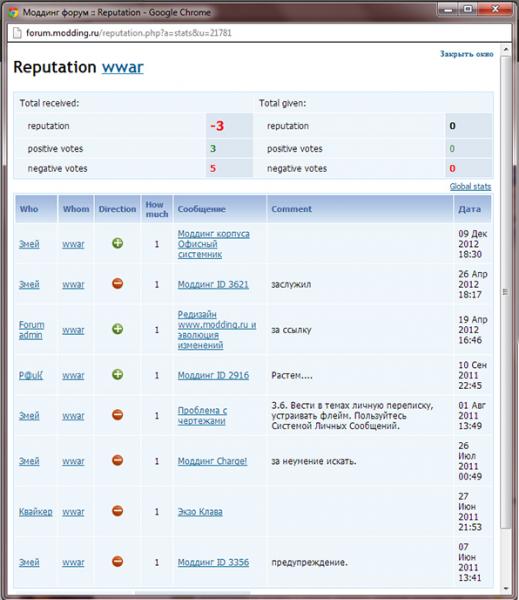The image size is (519, 600).
Task: Click the page icon in the address bar
Action: [x=17, y=33]
